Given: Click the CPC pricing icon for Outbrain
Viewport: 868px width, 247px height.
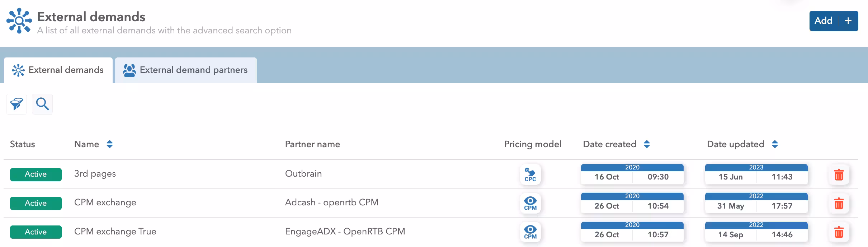Looking at the screenshot, I should click(x=530, y=174).
